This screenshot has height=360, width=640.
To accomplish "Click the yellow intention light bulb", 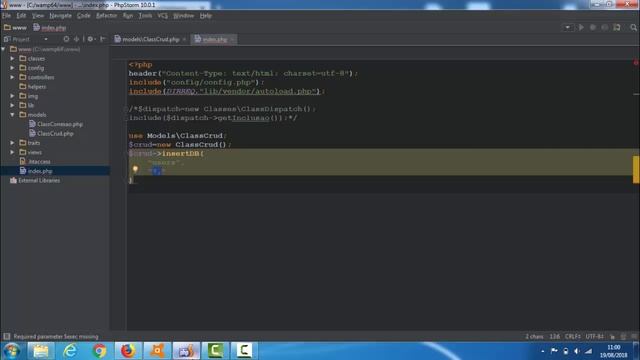I will (135, 169).
